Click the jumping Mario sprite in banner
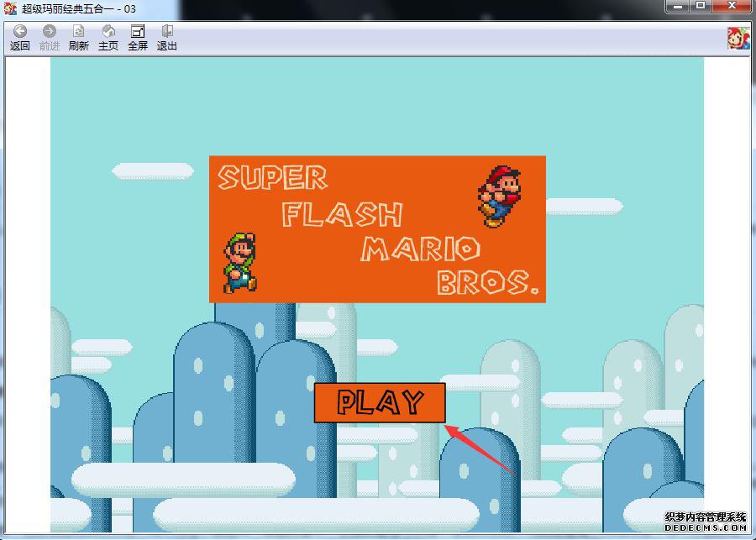This screenshot has height=540, width=756. pos(500,197)
